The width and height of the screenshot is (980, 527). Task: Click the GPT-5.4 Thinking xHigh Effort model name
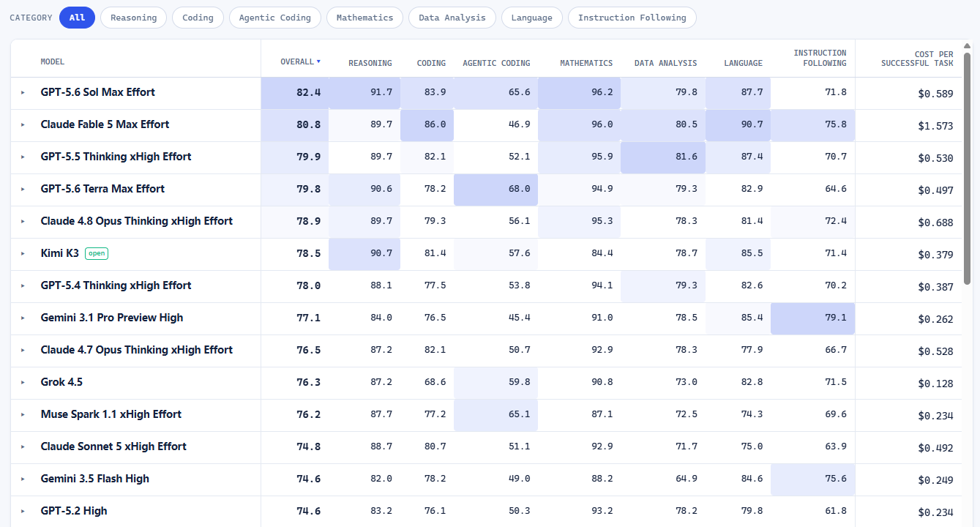click(x=116, y=285)
